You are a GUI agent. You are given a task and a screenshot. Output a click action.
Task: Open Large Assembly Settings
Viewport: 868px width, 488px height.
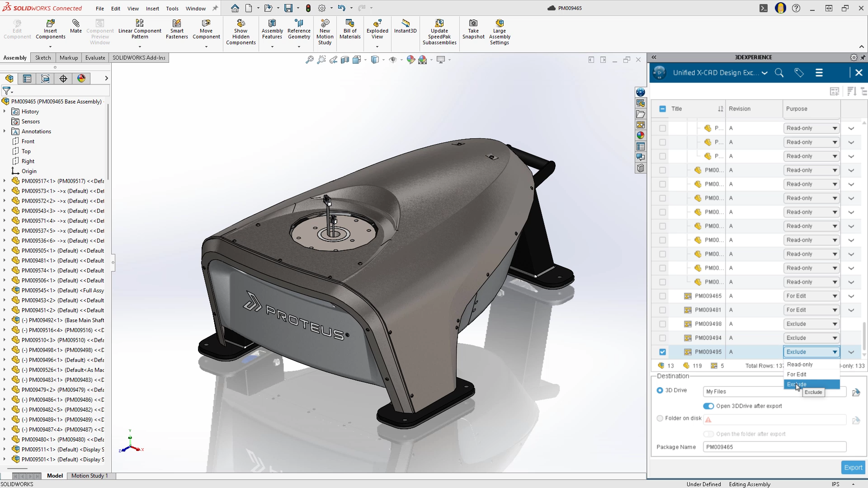499,23
